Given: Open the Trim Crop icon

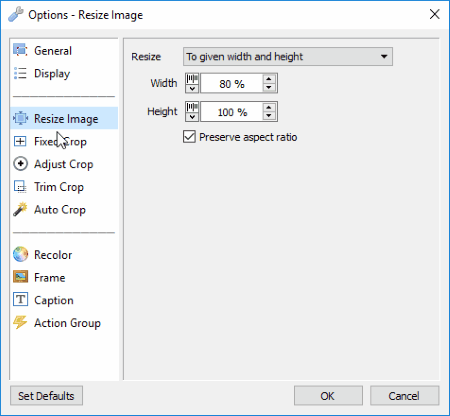Looking at the screenshot, I should [20, 187].
